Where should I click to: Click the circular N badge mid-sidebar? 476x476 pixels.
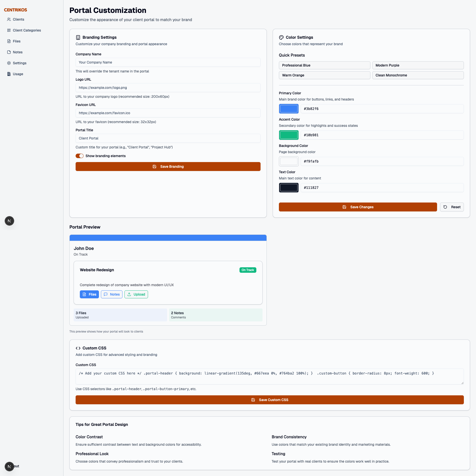point(9,221)
